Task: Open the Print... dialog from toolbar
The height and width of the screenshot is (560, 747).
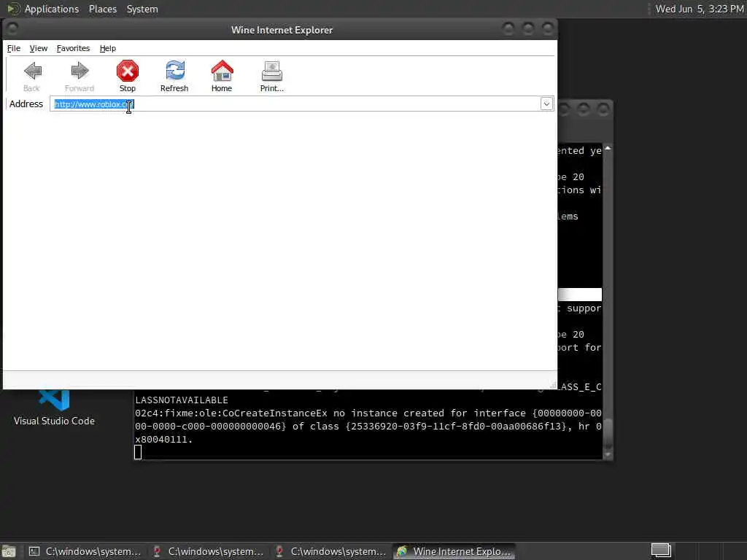Action: (x=271, y=71)
